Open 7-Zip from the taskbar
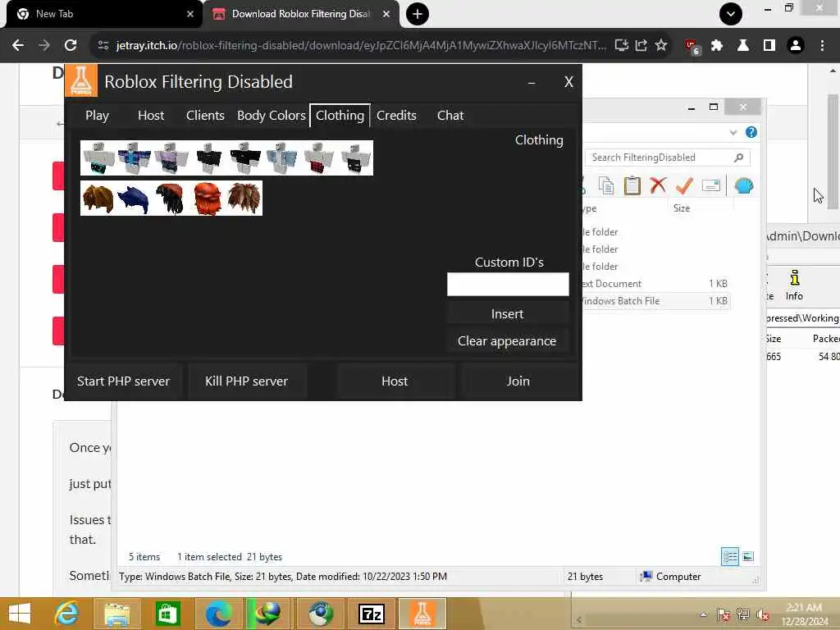The image size is (840, 630). point(372,614)
